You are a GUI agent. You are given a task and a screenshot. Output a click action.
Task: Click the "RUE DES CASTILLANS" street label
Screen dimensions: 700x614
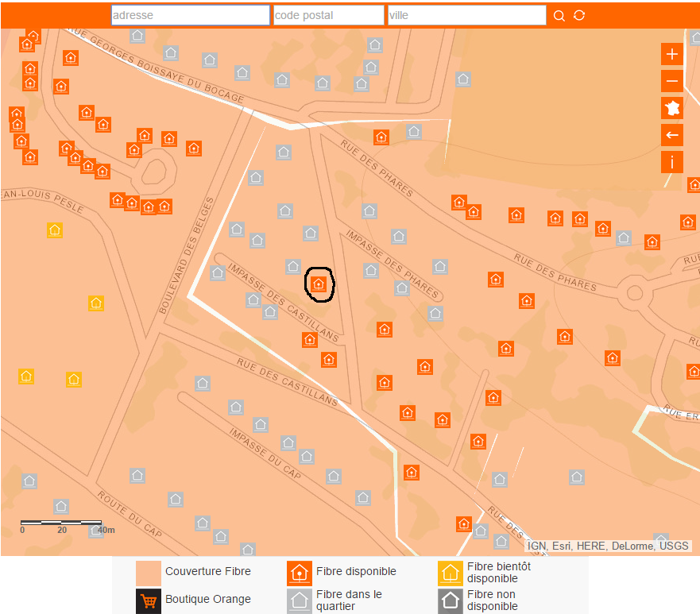click(287, 382)
